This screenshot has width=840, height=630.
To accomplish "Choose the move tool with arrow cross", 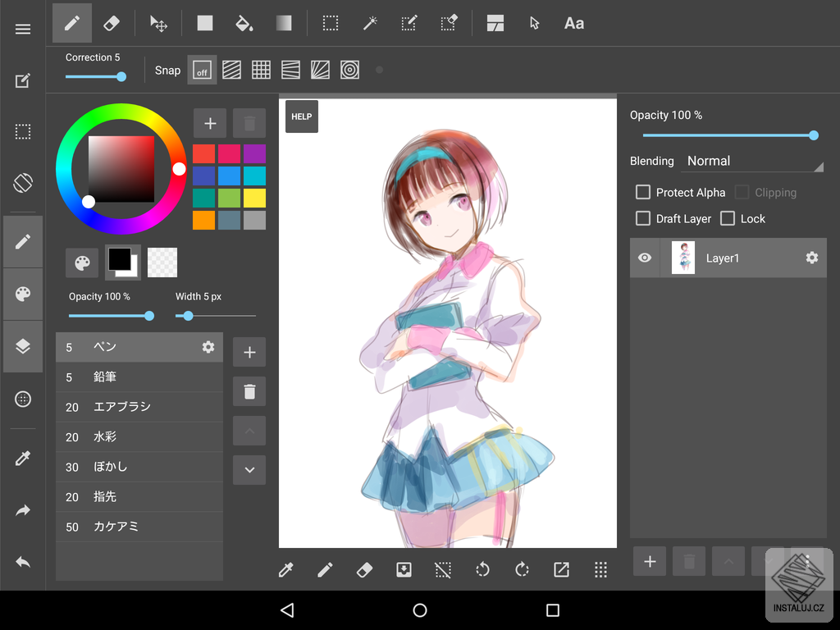I will pyautogui.click(x=158, y=24).
